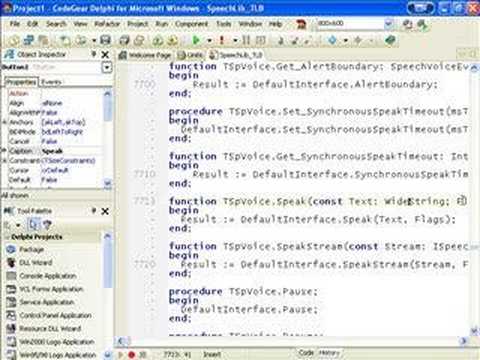Viewport: 480px width, 360px height.
Task: Switch to the Unit1 editor tab
Action: coord(190,55)
